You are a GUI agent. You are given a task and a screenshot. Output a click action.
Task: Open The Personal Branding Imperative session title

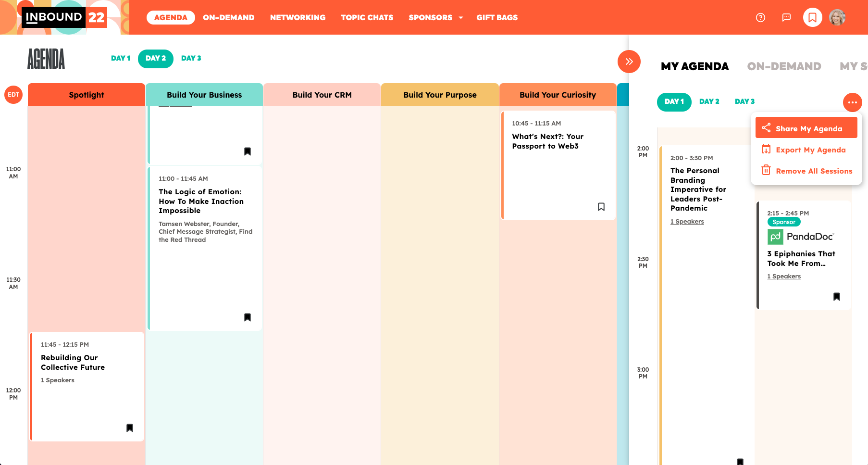[698, 189]
